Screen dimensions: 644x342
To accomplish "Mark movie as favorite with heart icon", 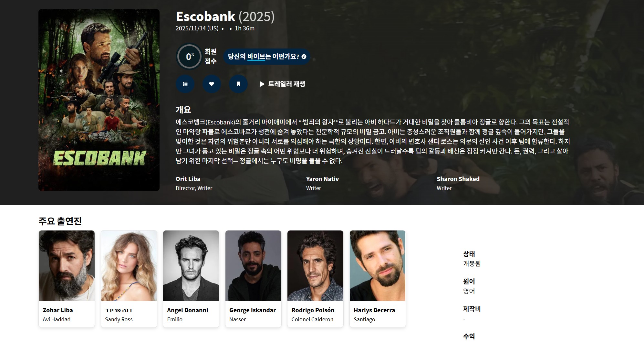I will tap(212, 84).
